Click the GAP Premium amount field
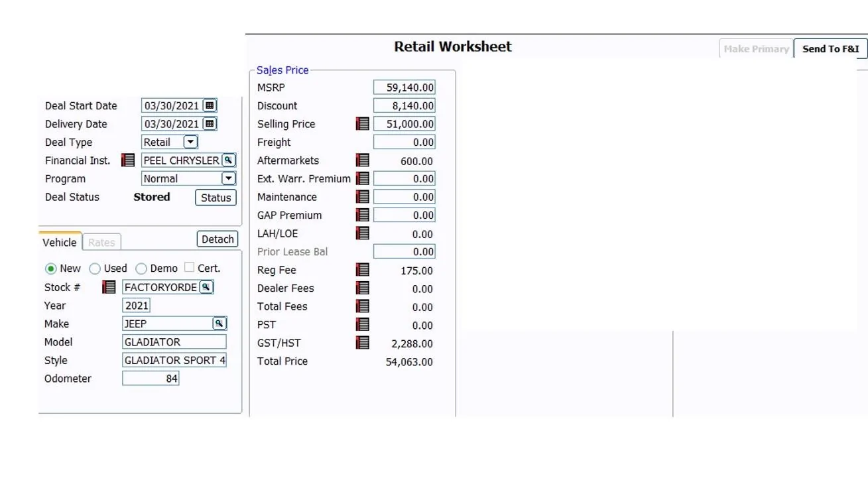868x488 pixels. point(404,215)
